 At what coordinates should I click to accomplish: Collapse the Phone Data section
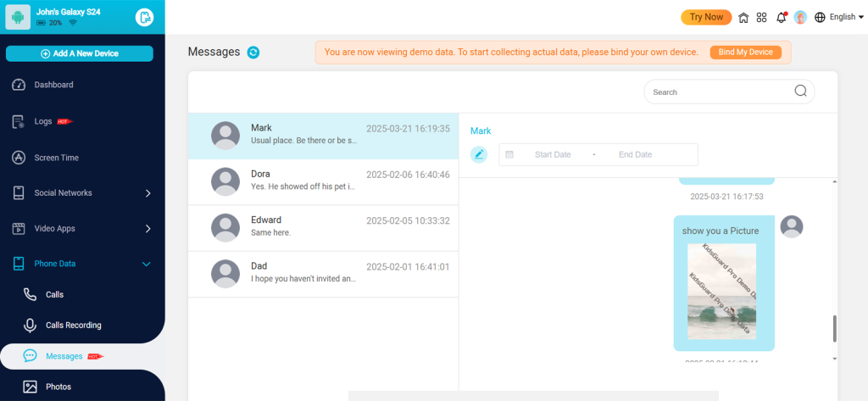click(x=146, y=265)
